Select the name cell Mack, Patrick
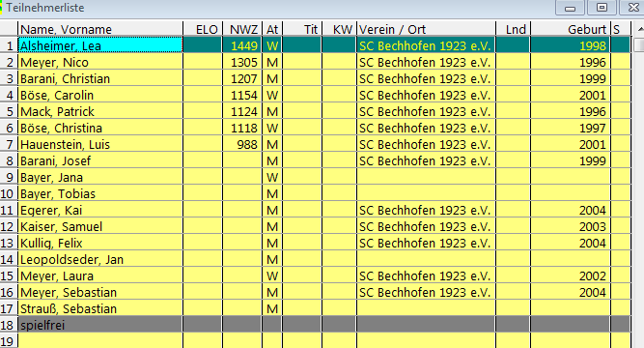The image size is (644, 348). tap(100, 111)
